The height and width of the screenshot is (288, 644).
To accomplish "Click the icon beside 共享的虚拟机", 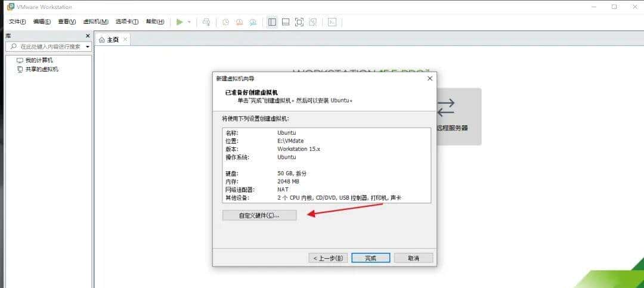I will (x=20, y=69).
